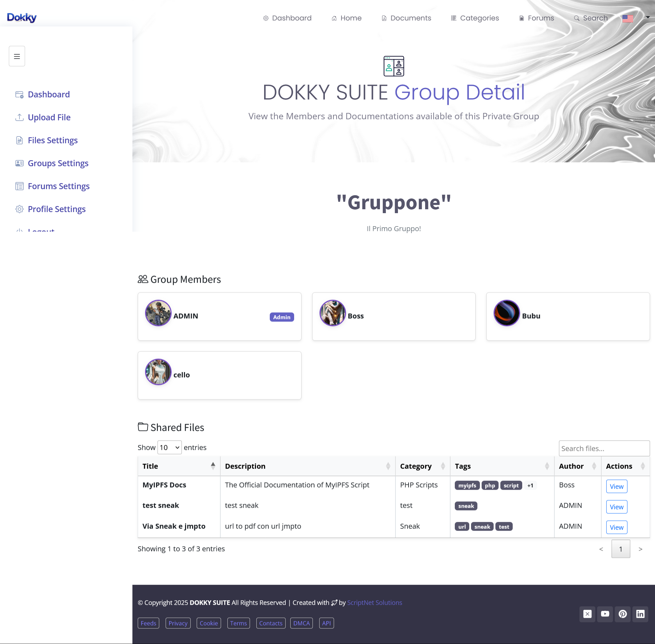Sort table by Actions column
The width and height of the screenshot is (655, 644).
pos(626,466)
